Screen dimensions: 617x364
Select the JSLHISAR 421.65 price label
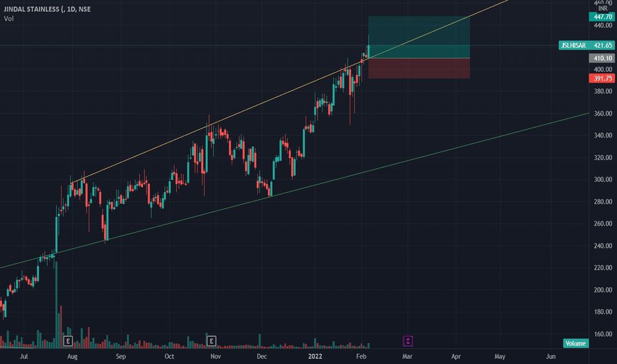(587, 46)
